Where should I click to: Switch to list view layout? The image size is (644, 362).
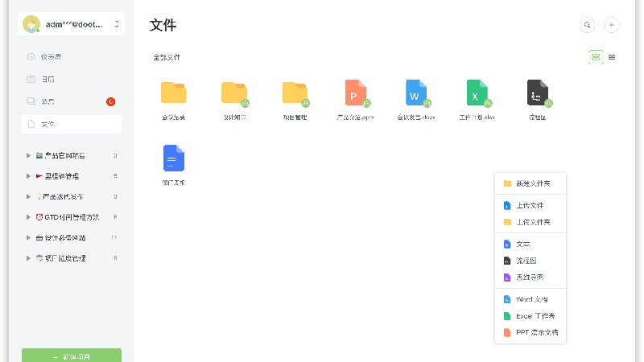pos(612,57)
